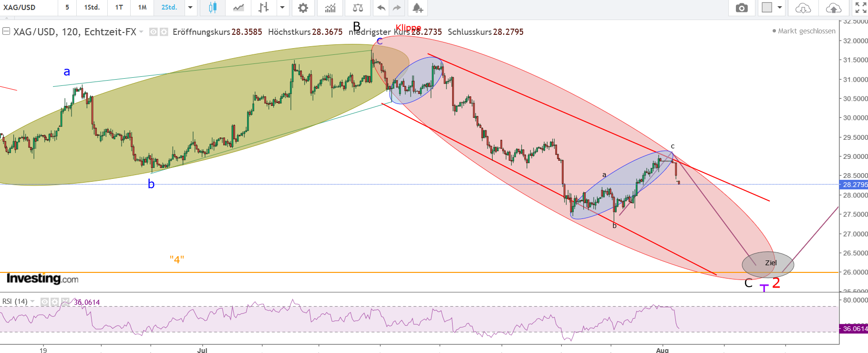Select the 2Std. timeframe

click(x=169, y=8)
